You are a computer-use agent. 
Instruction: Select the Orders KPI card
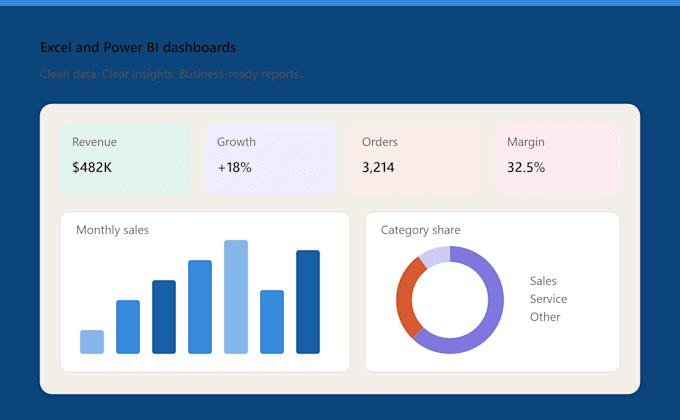(x=415, y=159)
